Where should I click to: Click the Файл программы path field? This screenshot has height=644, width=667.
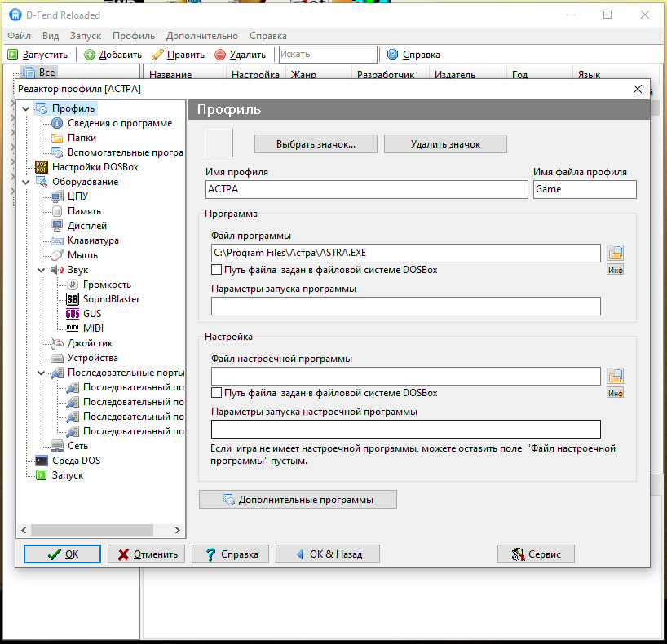pyautogui.click(x=406, y=253)
